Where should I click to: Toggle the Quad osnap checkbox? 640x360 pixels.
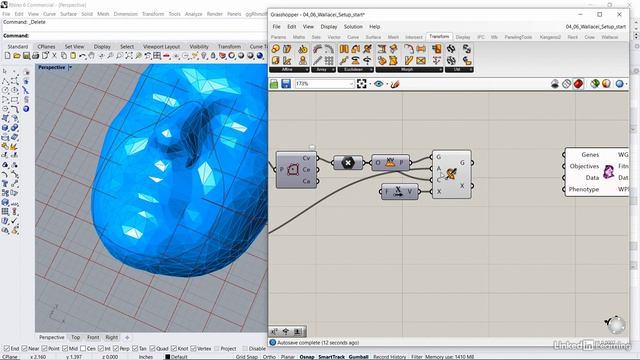pos(152,349)
